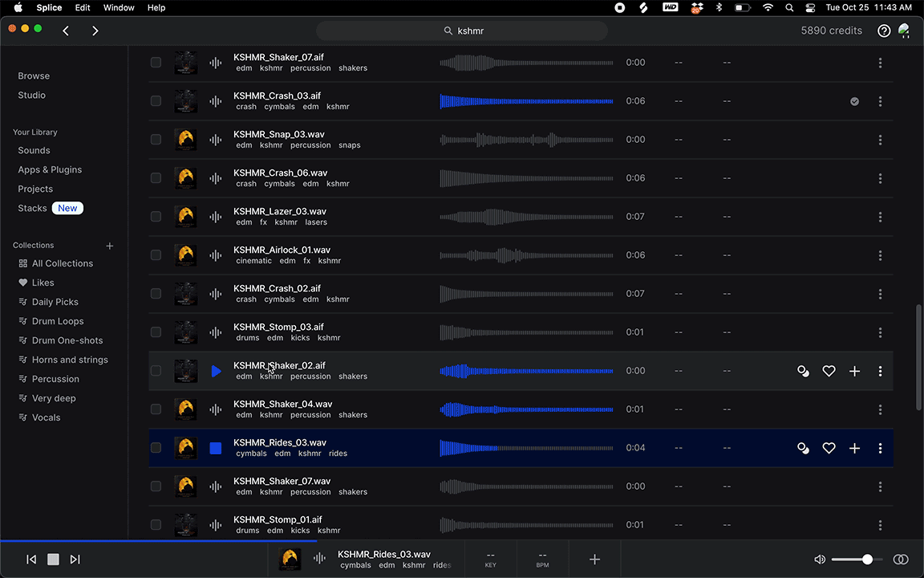Seek within the KSHMR_Crash_03.aif waveform
This screenshot has width=924, height=578.
(x=526, y=101)
